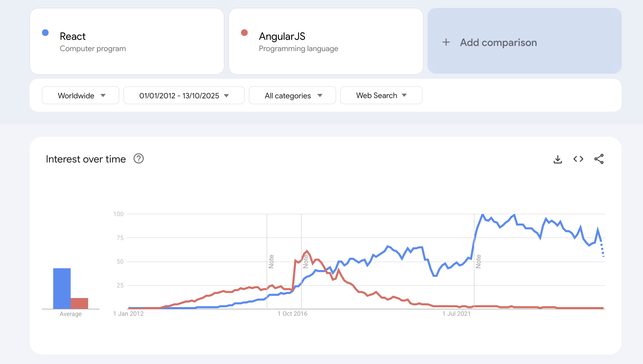This screenshot has height=364, width=643.
Task: Download the Interest over time data
Action: (557, 159)
